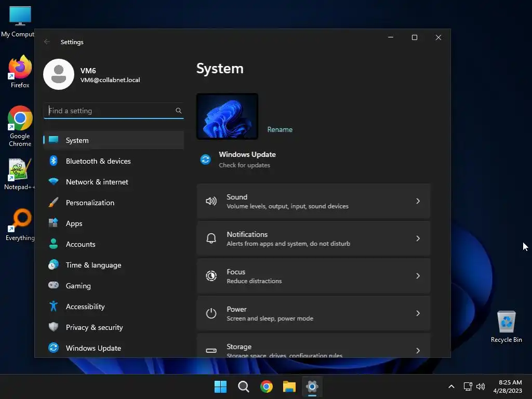
Task: Expand the Power row chevron
Action: pyautogui.click(x=418, y=313)
